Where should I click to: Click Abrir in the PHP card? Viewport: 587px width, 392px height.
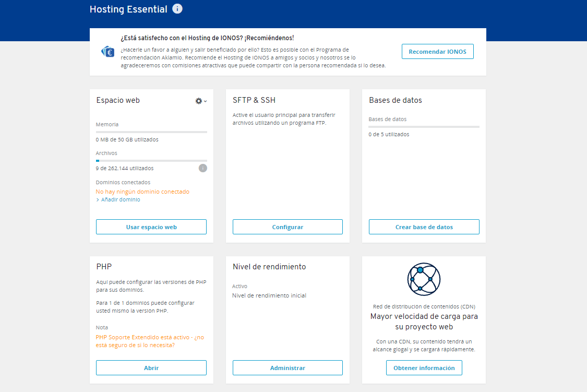point(151,367)
